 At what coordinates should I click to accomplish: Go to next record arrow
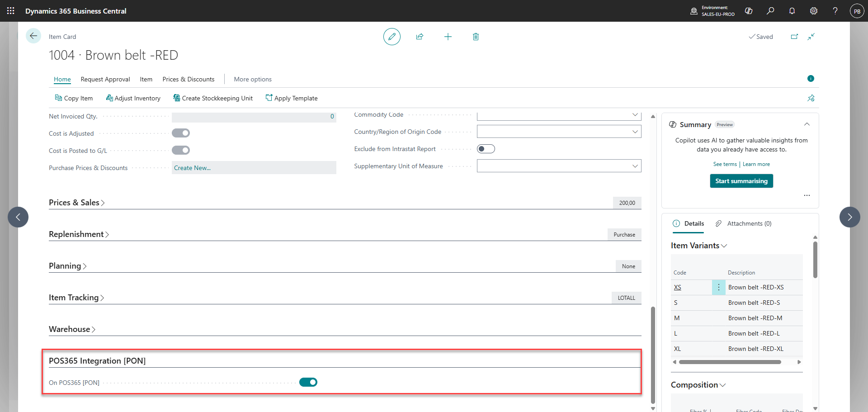pos(850,217)
